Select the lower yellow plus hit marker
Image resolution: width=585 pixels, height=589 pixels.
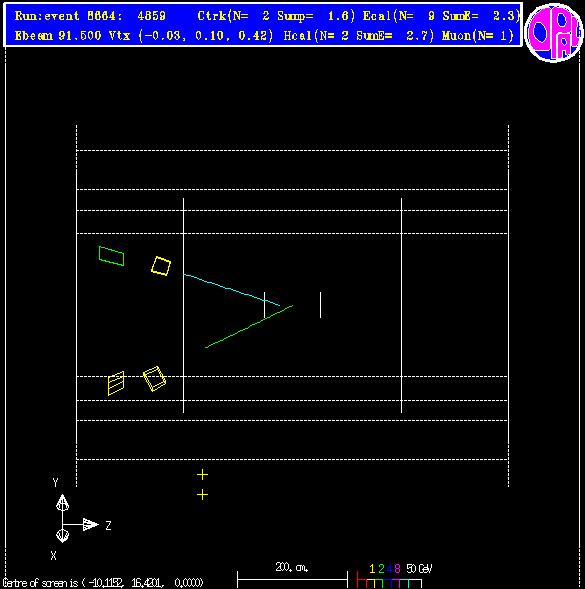(x=203, y=495)
